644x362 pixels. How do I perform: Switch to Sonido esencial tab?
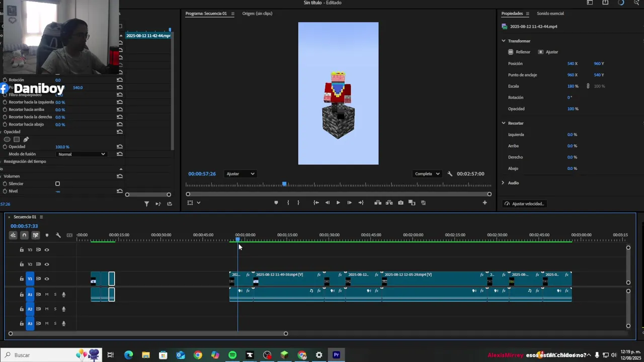550,14
